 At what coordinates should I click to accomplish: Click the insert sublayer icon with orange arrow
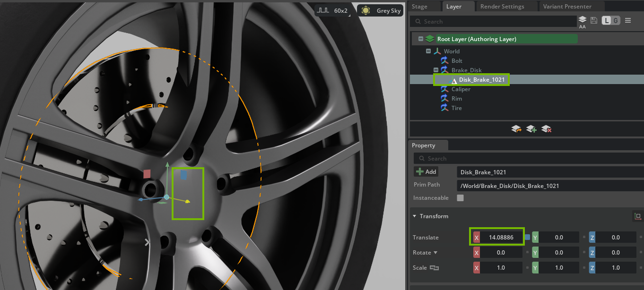[x=516, y=128]
